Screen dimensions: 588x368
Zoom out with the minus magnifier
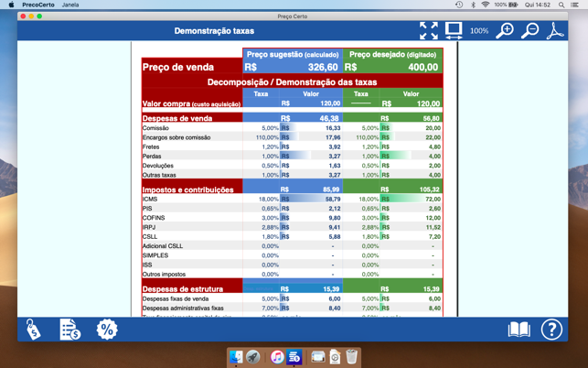(529, 30)
